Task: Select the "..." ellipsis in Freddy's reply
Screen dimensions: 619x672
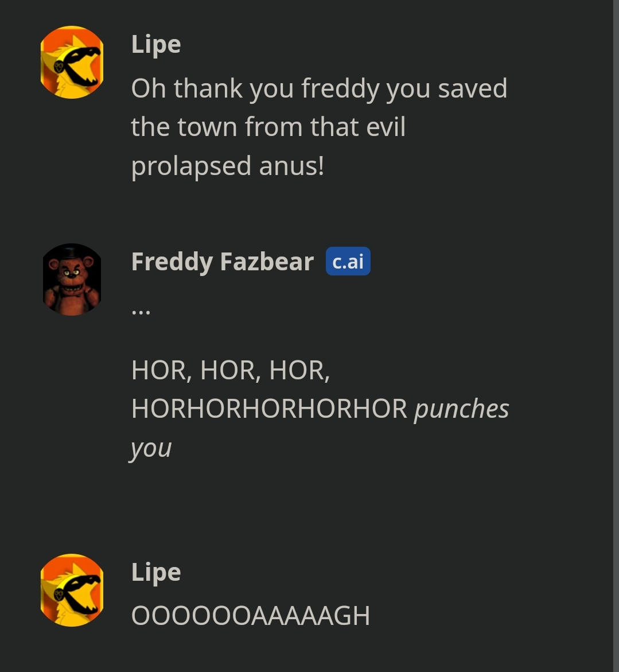Action: click(x=141, y=311)
